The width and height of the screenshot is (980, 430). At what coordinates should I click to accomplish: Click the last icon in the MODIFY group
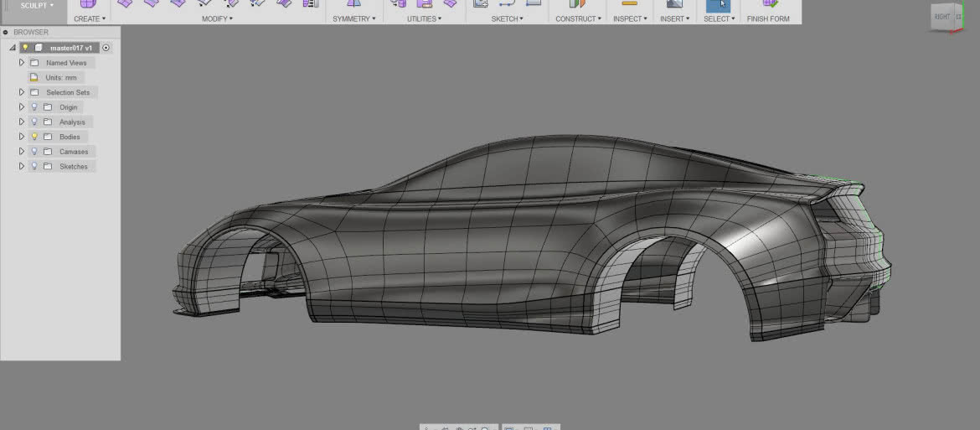[x=311, y=3]
